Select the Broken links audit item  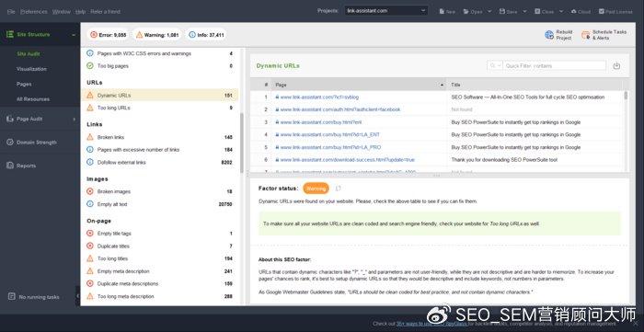coord(160,137)
